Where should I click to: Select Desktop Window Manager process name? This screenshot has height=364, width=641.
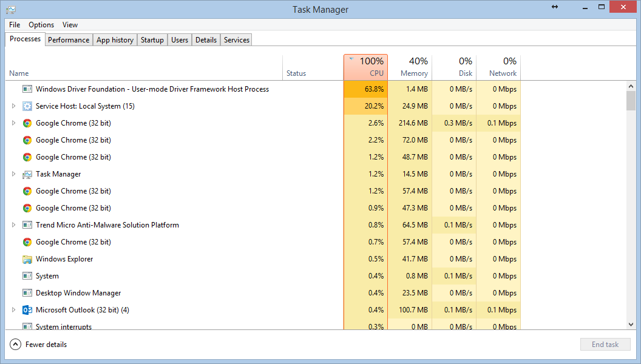(78, 293)
